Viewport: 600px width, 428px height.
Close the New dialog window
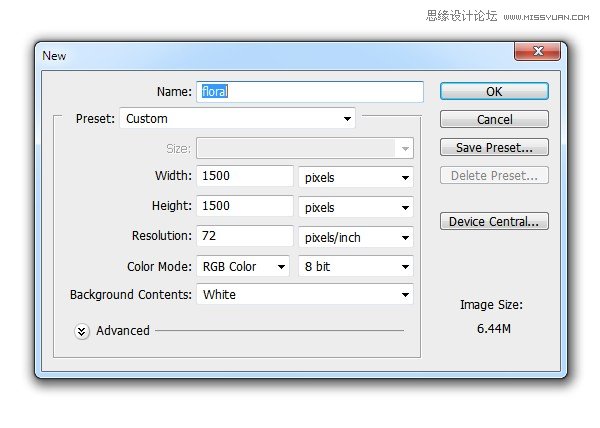point(535,52)
